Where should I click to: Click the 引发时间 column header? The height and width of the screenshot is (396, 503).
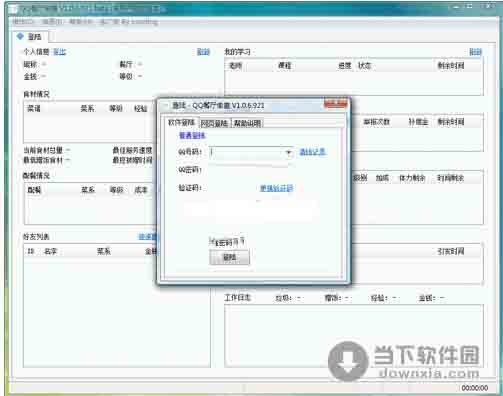click(450, 251)
